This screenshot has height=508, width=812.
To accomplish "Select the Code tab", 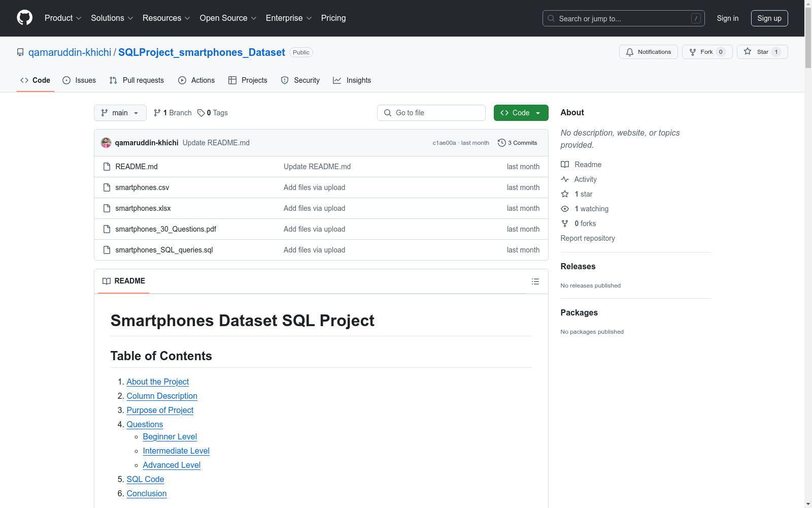I will (36, 80).
